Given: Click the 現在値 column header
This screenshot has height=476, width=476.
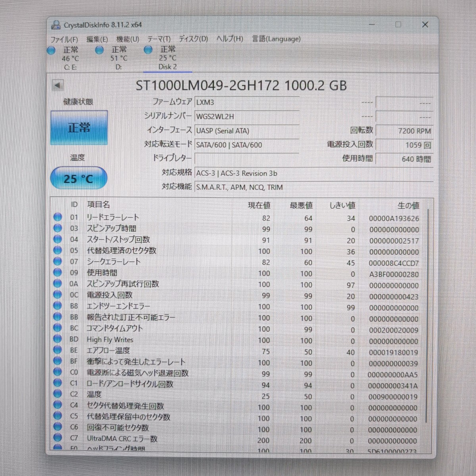Looking at the screenshot, I should [x=259, y=205].
